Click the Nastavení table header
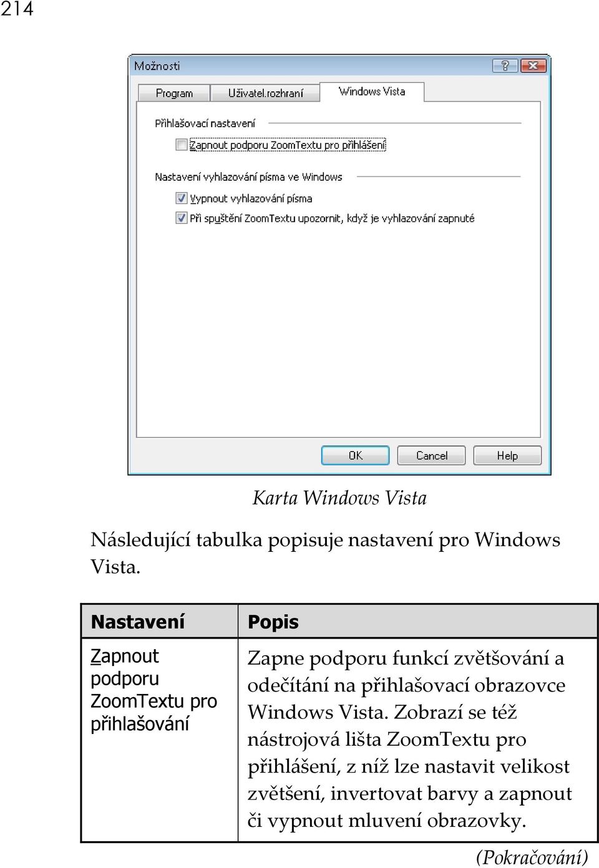Image resolution: width=599 pixels, height=868 pixels. coord(138,622)
